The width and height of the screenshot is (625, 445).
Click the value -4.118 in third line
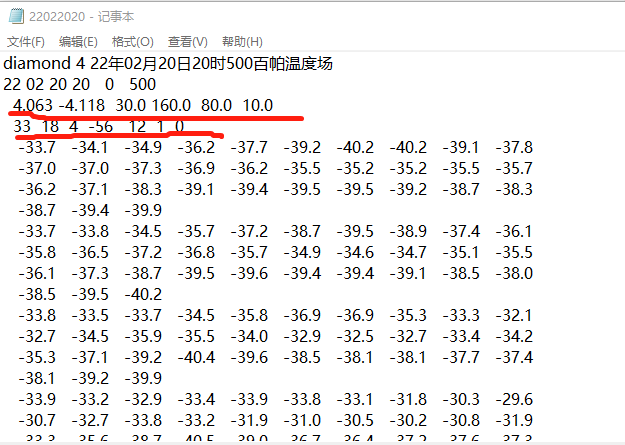[x=82, y=105]
